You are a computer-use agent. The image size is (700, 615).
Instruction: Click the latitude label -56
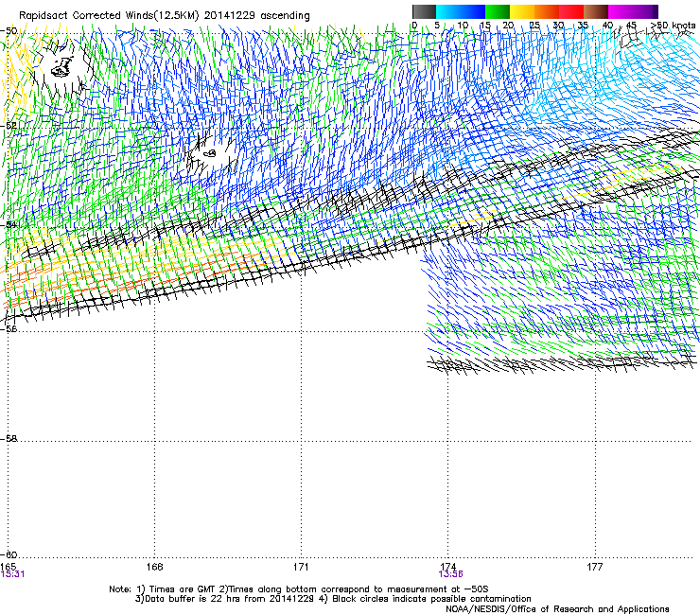pyautogui.click(x=9, y=328)
